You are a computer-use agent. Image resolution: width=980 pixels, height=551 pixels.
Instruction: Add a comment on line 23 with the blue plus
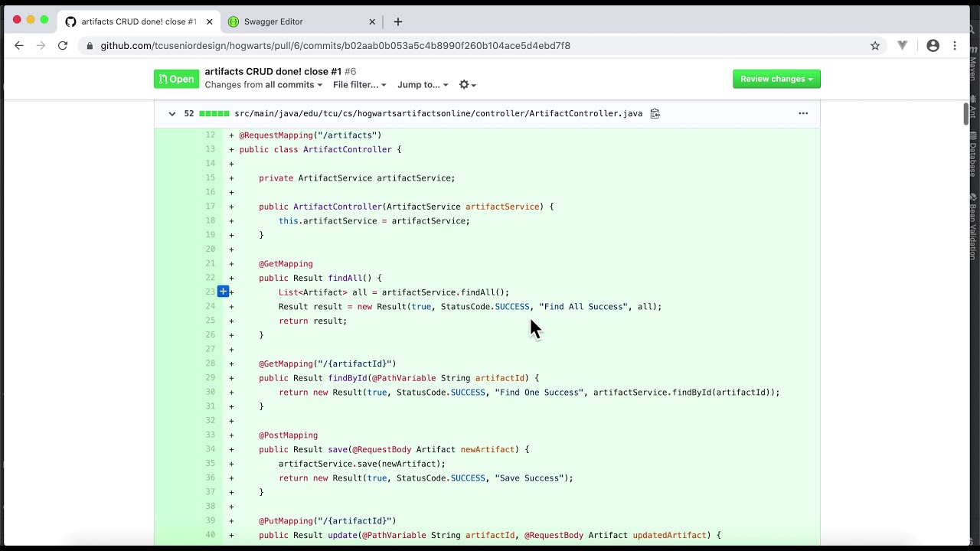(223, 292)
